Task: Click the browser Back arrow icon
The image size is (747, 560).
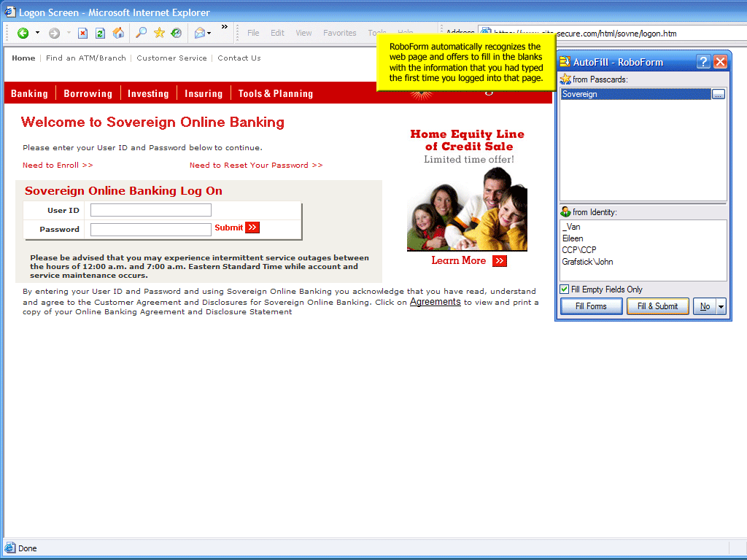Action: pyautogui.click(x=23, y=33)
